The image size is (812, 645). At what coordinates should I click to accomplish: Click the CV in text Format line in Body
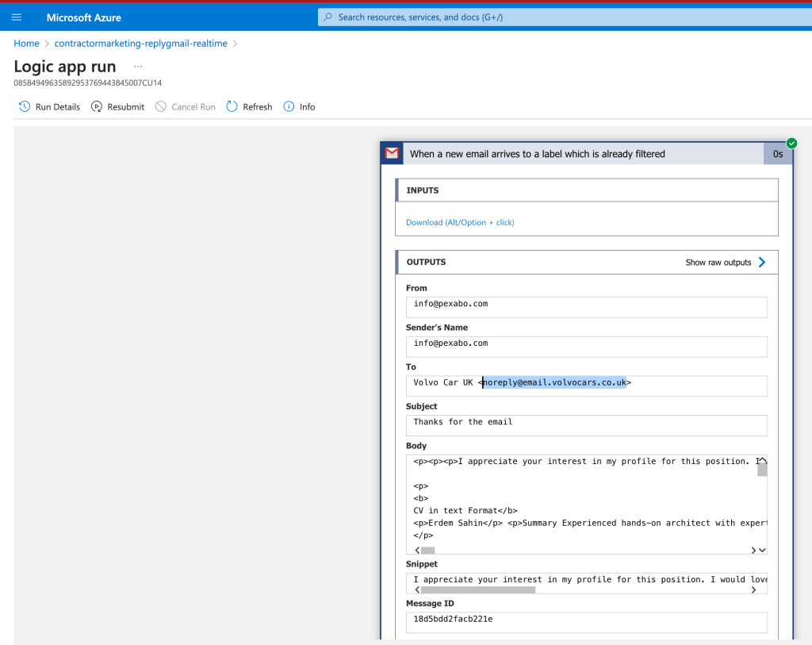click(x=465, y=510)
